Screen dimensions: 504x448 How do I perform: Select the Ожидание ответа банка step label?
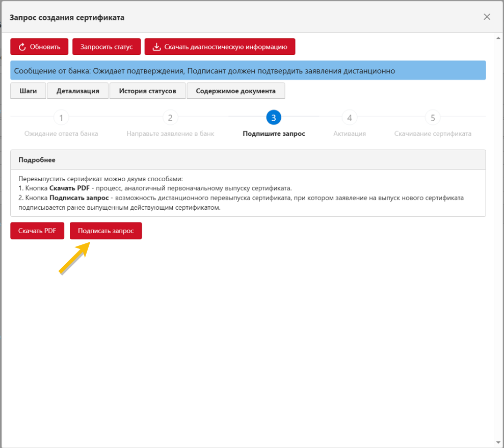tap(61, 134)
